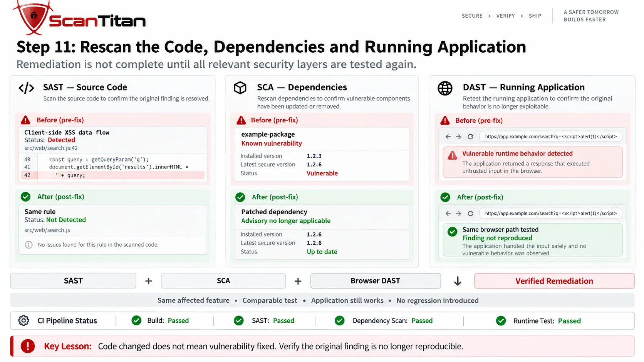The image size is (644, 362).
Task: Click the src/web/search.js path in After panel
Action: [x=47, y=230]
